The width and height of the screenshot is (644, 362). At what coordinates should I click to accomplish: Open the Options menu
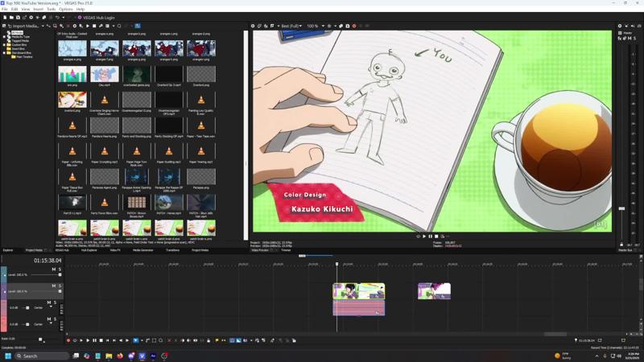pyautogui.click(x=66, y=9)
